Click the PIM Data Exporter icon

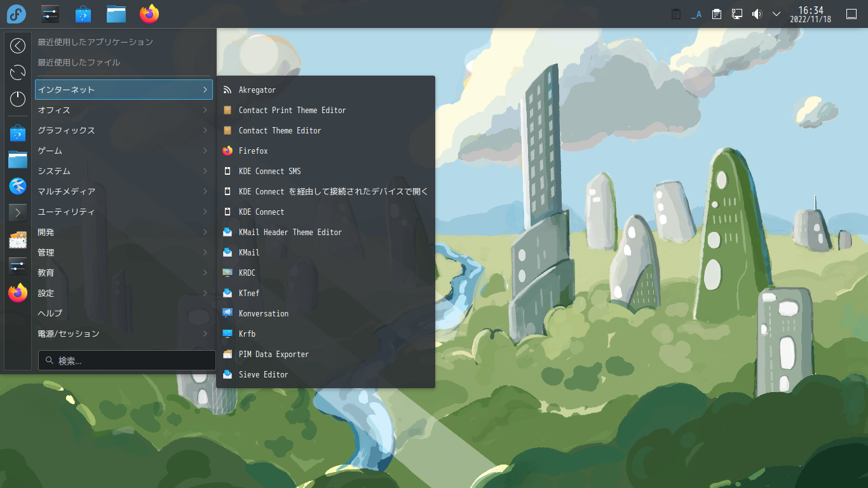[x=227, y=355]
